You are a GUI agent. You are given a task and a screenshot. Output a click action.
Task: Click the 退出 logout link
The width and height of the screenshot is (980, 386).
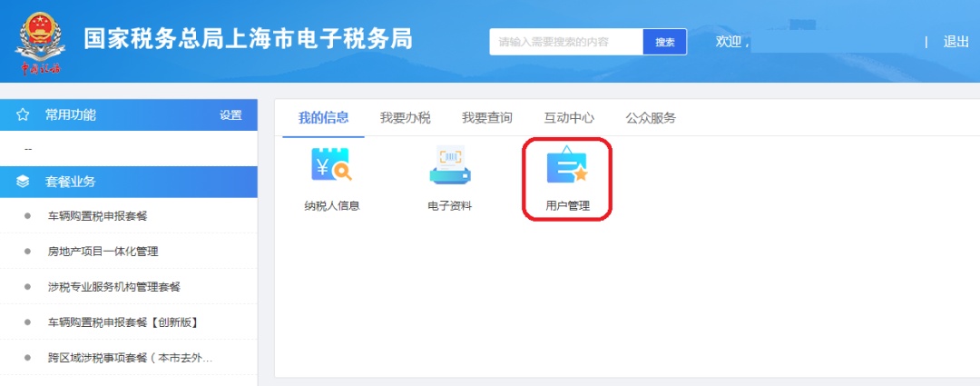[x=955, y=42]
